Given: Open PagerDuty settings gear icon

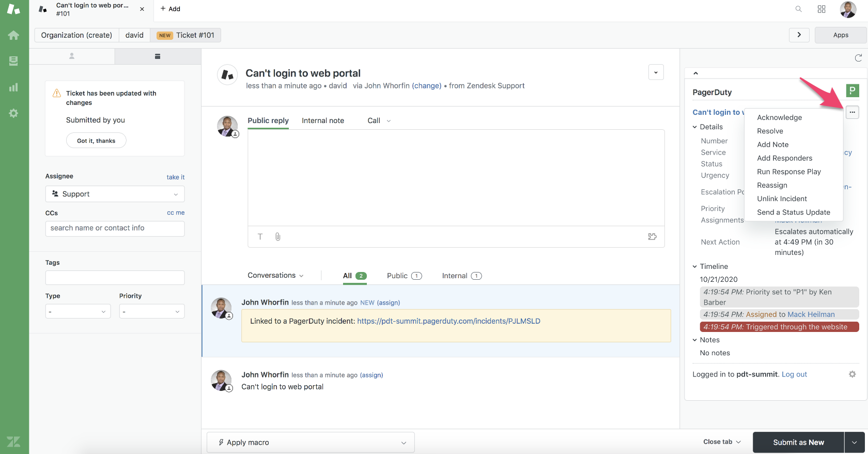Looking at the screenshot, I should (852, 374).
